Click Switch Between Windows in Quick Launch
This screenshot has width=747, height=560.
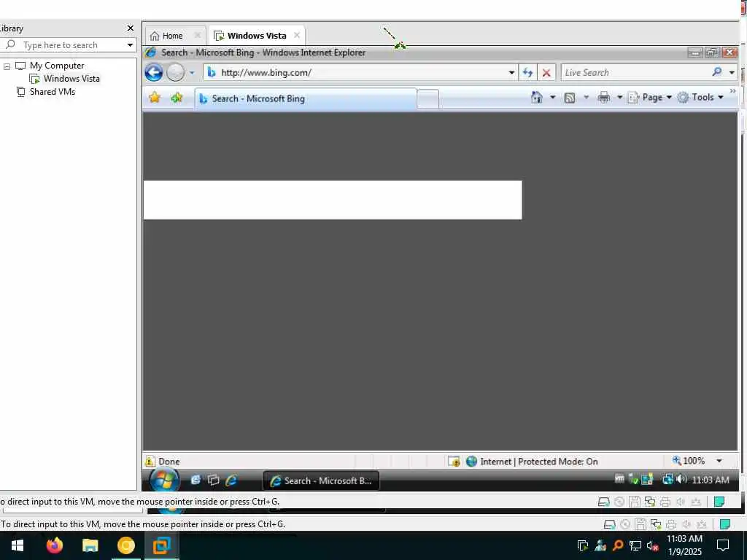click(214, 480)
